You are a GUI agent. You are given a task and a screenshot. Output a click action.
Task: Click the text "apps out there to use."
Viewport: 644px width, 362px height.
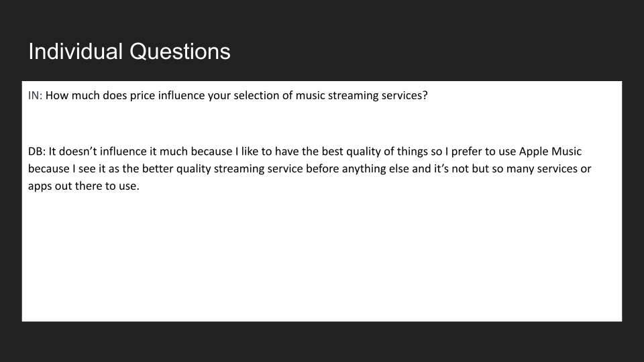pyautogui.click(x=83, y=186)
